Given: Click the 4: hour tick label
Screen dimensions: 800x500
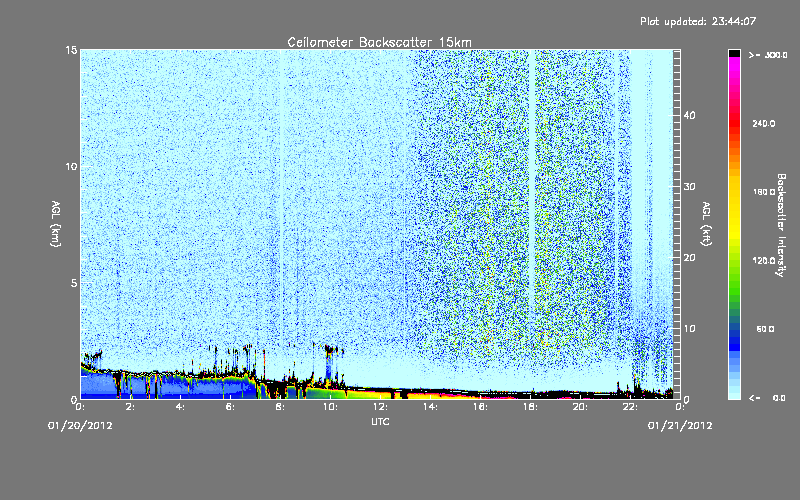Looking at the screenshot, I should coord(181,407).
